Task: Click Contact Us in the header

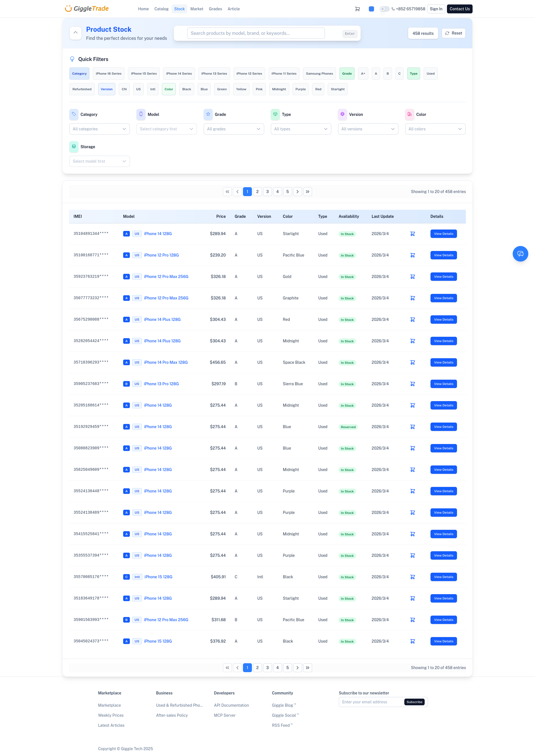Action: pos(459,9)
